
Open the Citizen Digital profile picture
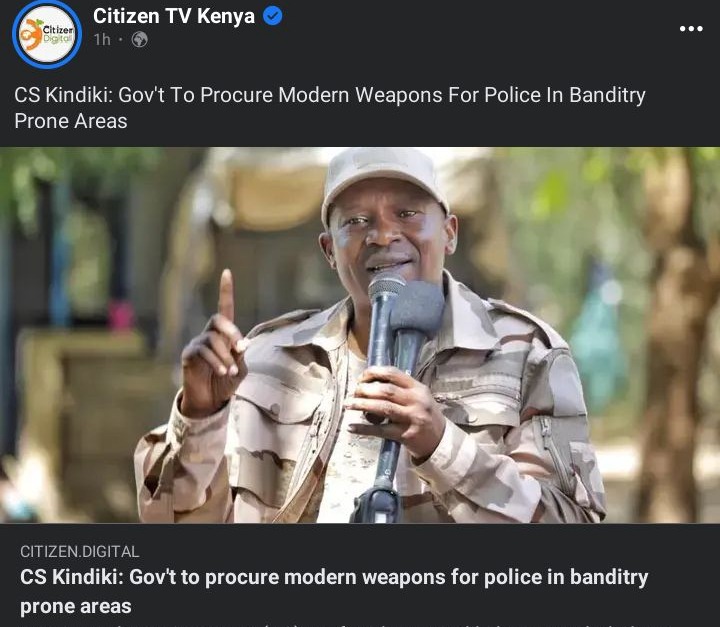(47, 34)
